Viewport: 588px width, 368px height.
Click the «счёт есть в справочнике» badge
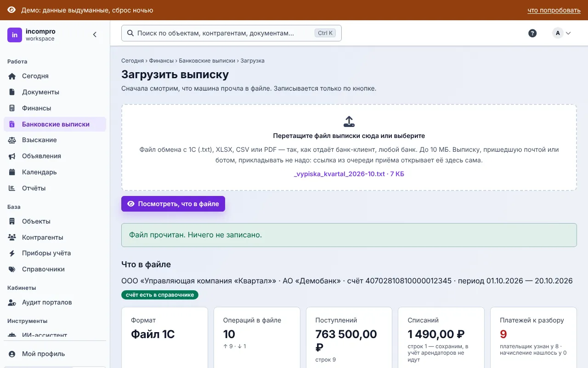(160, 295)
